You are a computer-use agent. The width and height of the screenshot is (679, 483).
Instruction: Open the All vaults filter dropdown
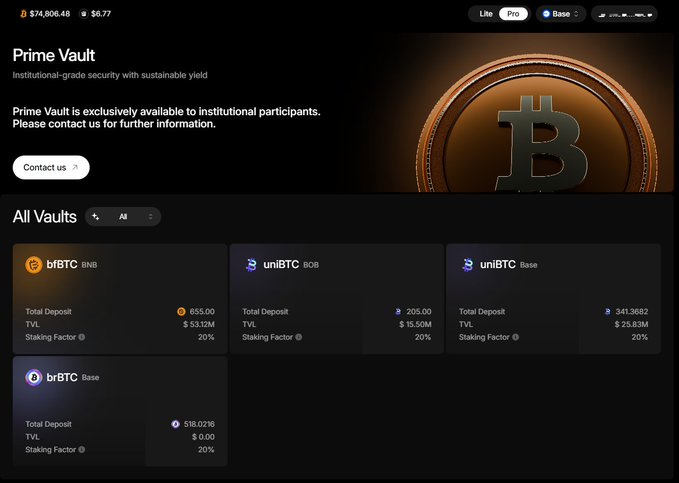123,217
